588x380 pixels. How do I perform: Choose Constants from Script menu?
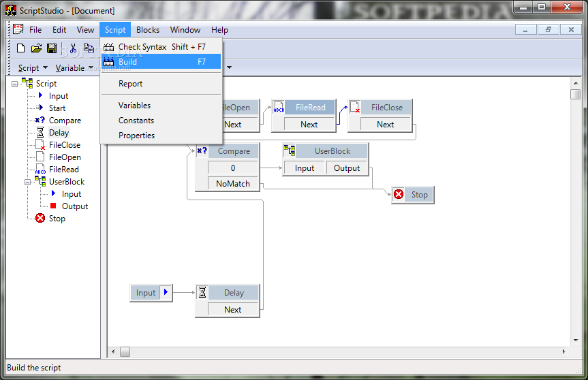pyautogui.click(x=161, y=121)
